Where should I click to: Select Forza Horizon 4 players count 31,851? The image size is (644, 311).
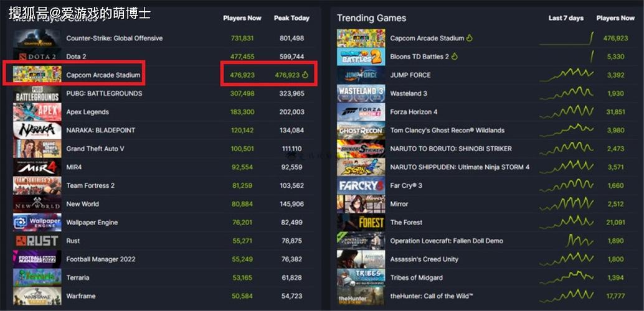[615, 112]
